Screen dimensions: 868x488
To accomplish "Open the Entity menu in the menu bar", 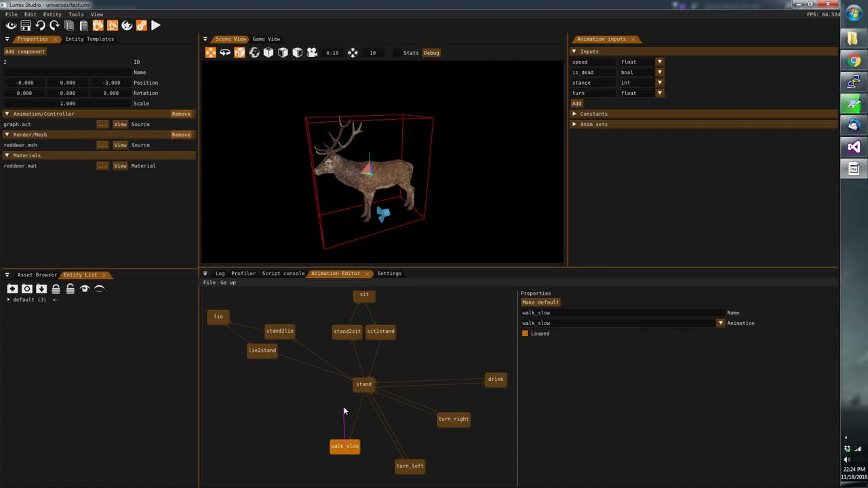I will pyautogui.click(x=52, y=14).
